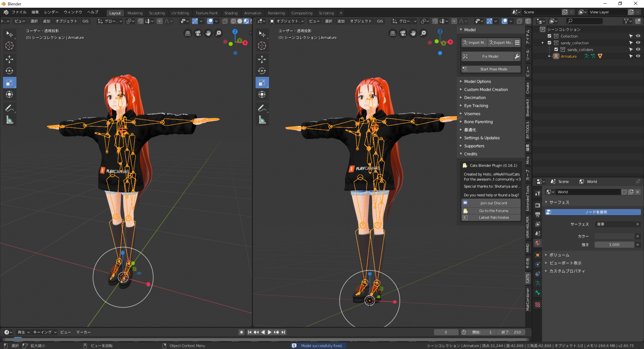The width and height of the screenshot is (644, 349).
Task: Toggle auto keying record button in timeline
Action: (241, 332)
